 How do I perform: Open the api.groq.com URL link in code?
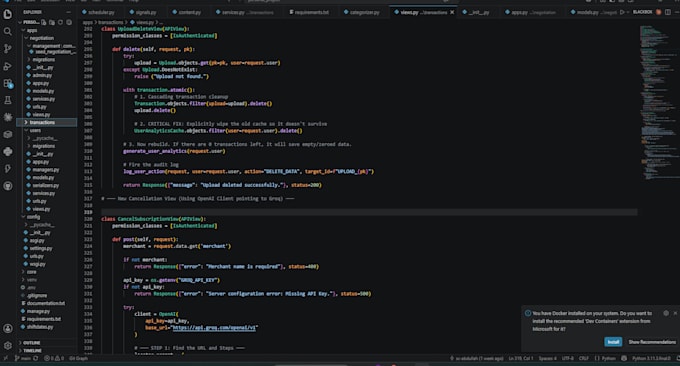(x=214, y=328)
